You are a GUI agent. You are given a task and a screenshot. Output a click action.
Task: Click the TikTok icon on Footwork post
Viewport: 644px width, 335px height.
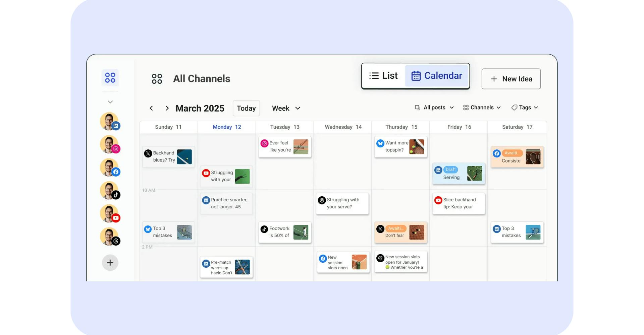click(x=264, y=229)
